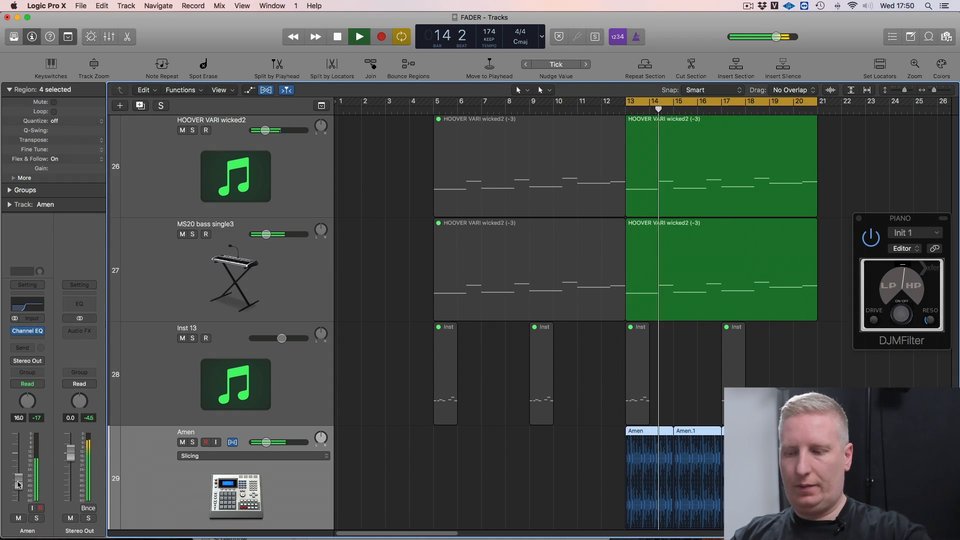Open the Note Pads button
This screenshot has width=960, height=540.
click(x=910, y=37)
